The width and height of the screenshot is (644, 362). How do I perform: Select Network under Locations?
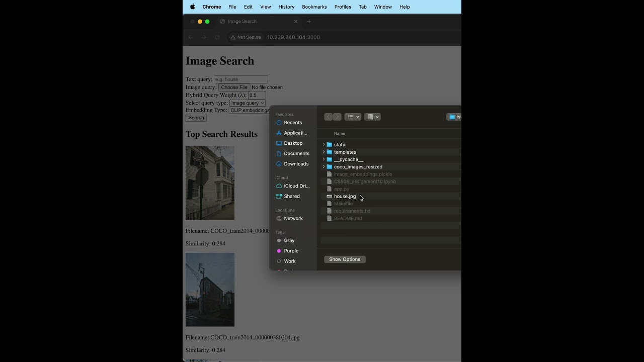click(293, 219)
